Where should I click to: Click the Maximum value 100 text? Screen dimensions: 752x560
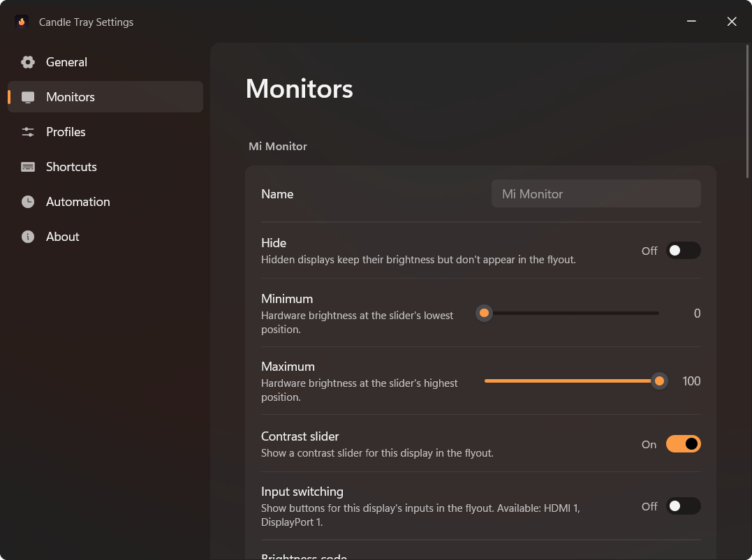tap(691, 381)
